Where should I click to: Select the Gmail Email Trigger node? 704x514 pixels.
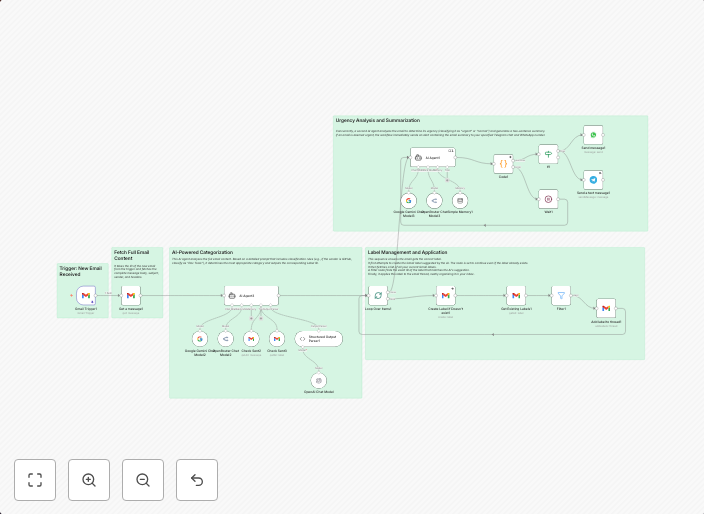coord(86,296)
